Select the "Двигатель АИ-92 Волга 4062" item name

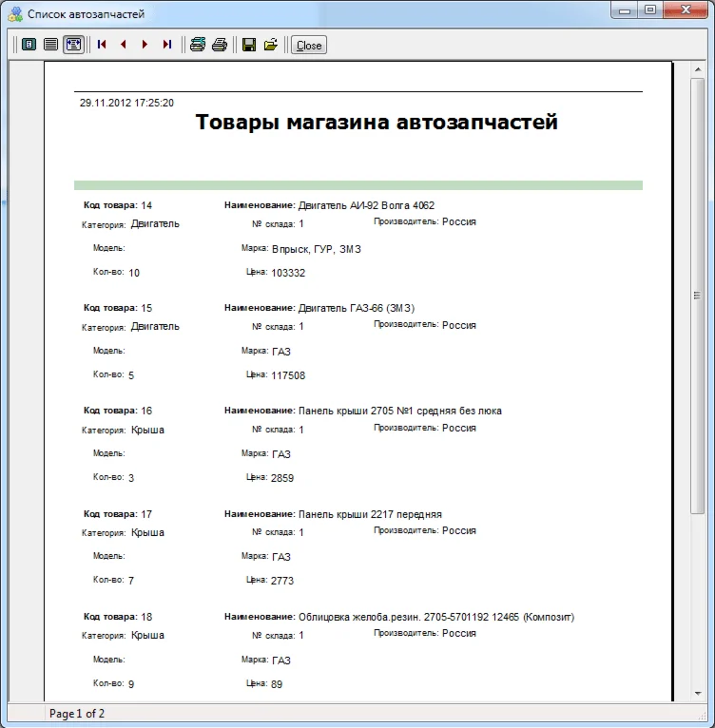point(366,205)
